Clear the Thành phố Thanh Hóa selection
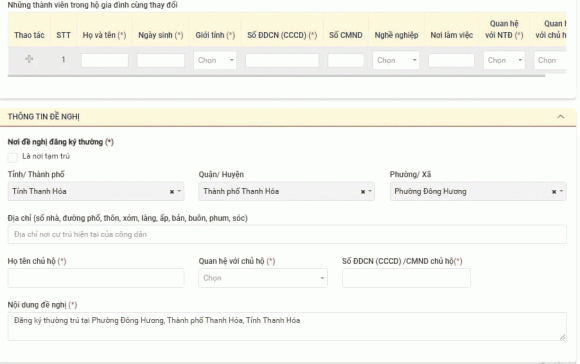The height and width of the screenshot is (364, 580). [363, 192]
